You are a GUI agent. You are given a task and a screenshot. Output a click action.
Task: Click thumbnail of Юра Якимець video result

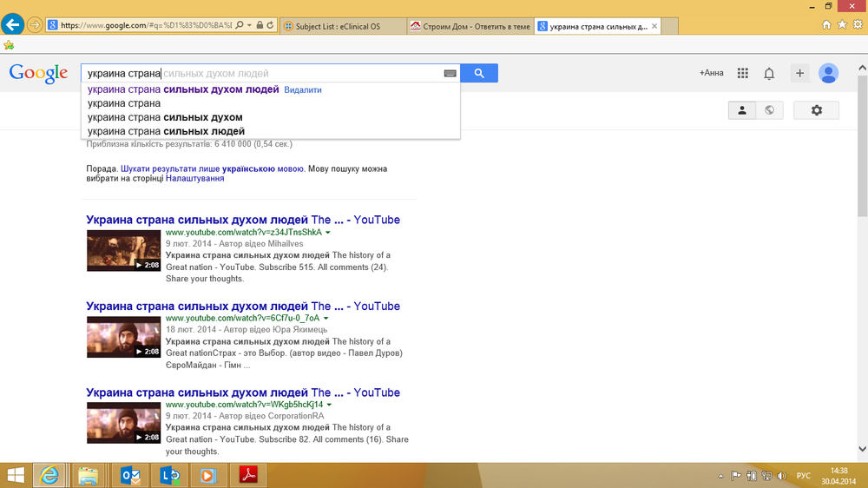click(123, 337)
